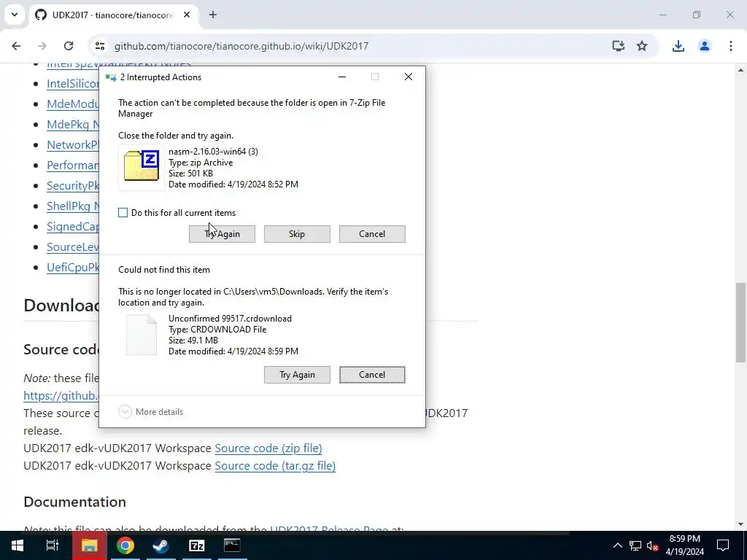Open Chrome downloads tray icon

[678, 46]
